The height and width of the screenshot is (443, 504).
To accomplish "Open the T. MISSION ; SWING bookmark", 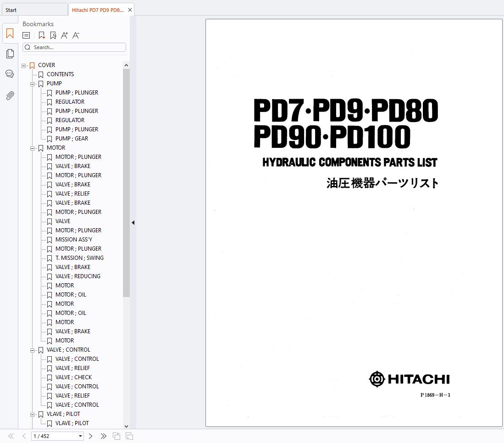I will click(x=79, y=258).
